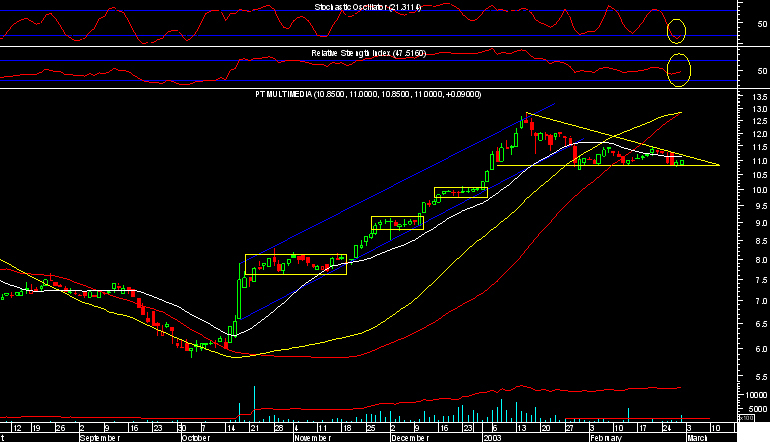770x442 pixels.
Task: Click the 25 date label in November
Action: coord(371,428)
